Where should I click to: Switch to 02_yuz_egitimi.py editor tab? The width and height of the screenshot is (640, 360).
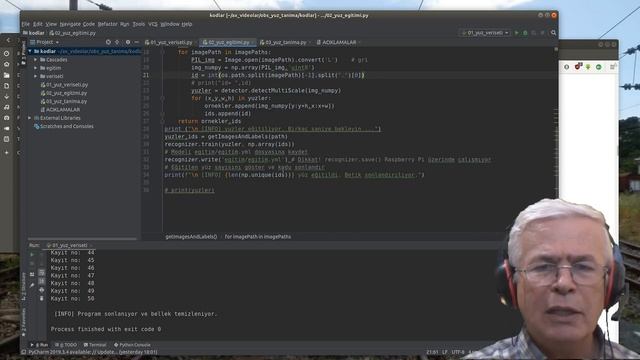click(x=226, y=42)
